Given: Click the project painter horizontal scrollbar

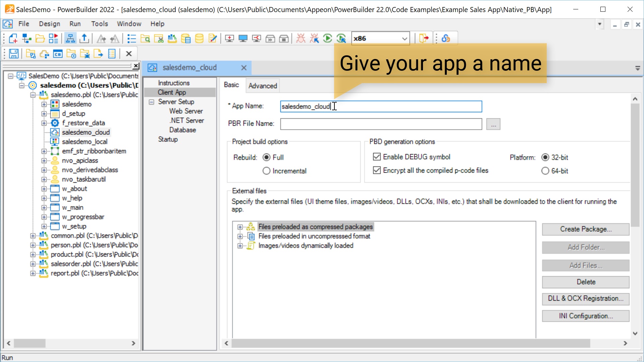Looking at the screenshot, I should pyautogui.click(x=411, y=343).
